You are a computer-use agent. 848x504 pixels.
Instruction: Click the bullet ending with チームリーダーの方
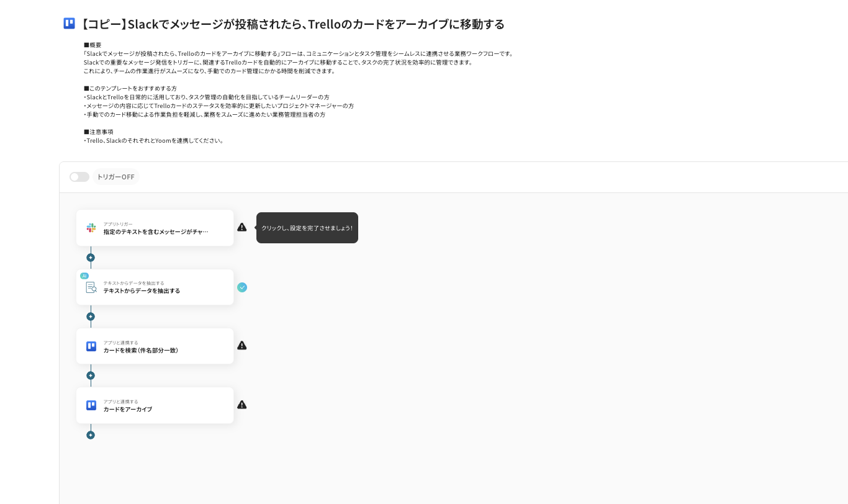click(207, 97)
